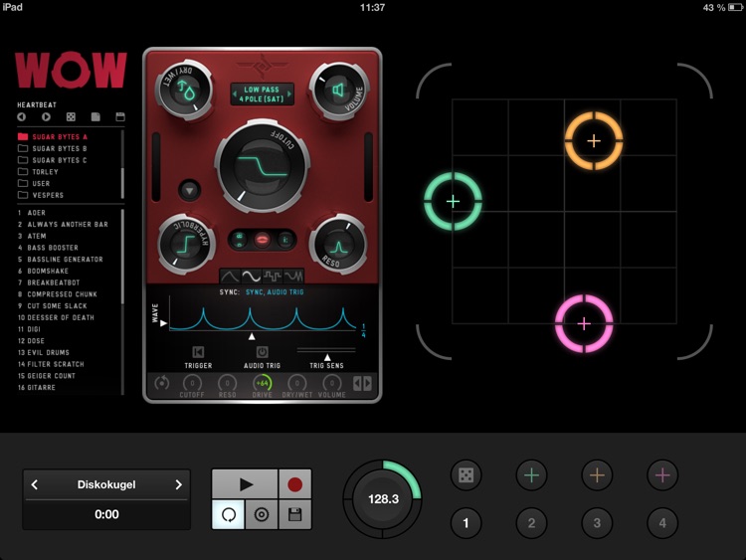Image resolution: width=746 pixels, height=560 pixels.
Task: Open the TORLEY preset folder
Action: (38, 172)
